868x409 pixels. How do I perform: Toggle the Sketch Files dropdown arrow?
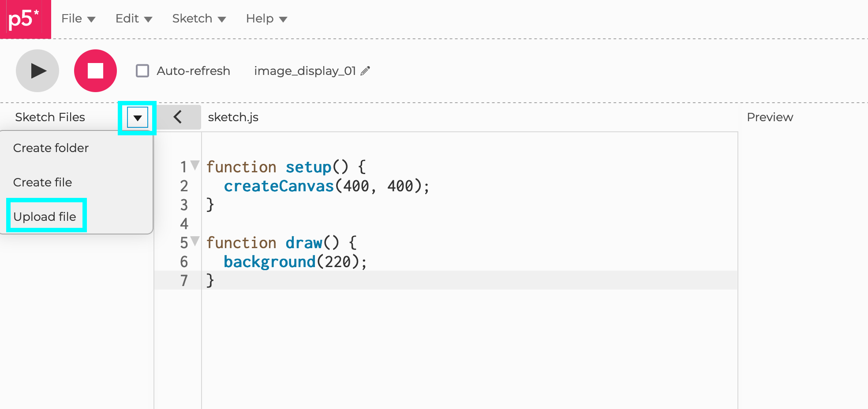coord(138,118)
